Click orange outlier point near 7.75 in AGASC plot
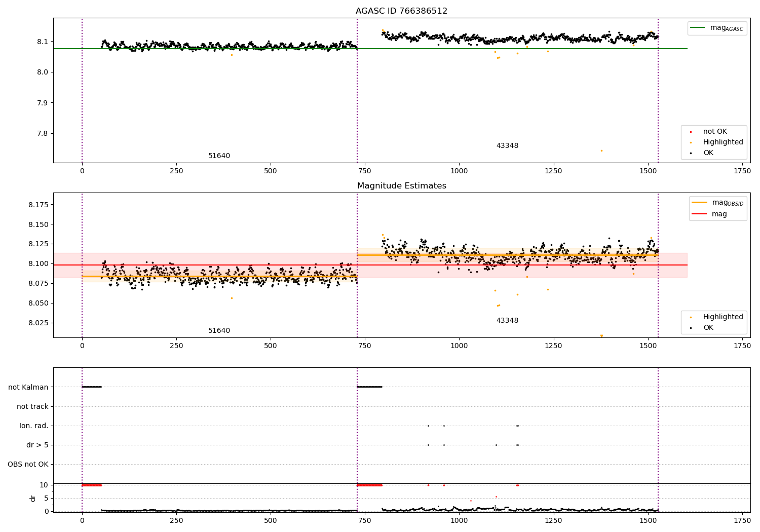Image resolution: width=760 pixels, height=532 pixels. (x=601, y=150)
